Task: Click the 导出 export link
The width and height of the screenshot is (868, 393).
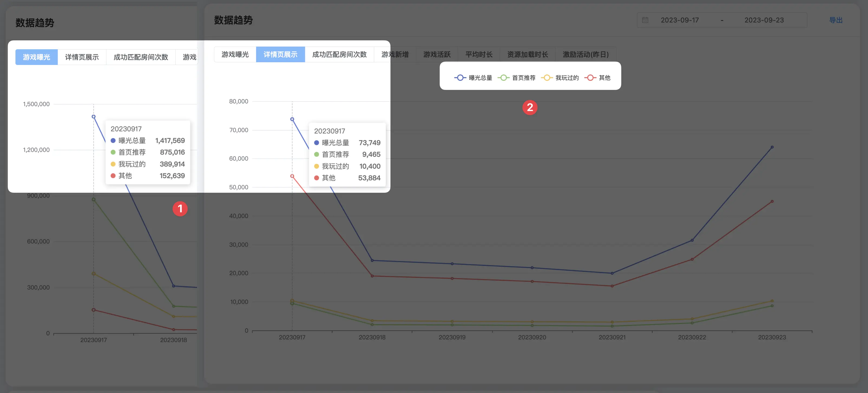Action: point(836,20)
